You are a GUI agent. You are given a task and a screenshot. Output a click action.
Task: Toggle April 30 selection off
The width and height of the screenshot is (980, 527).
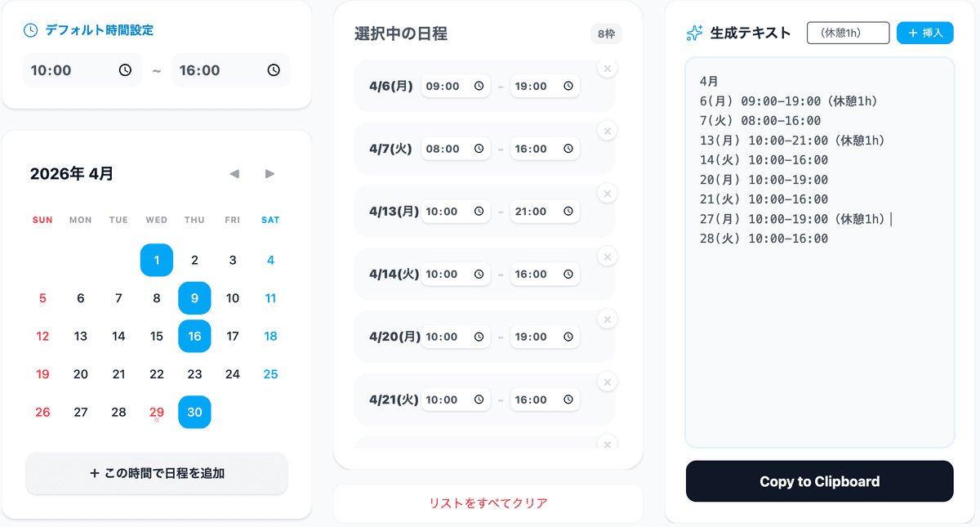pos(194,413)
